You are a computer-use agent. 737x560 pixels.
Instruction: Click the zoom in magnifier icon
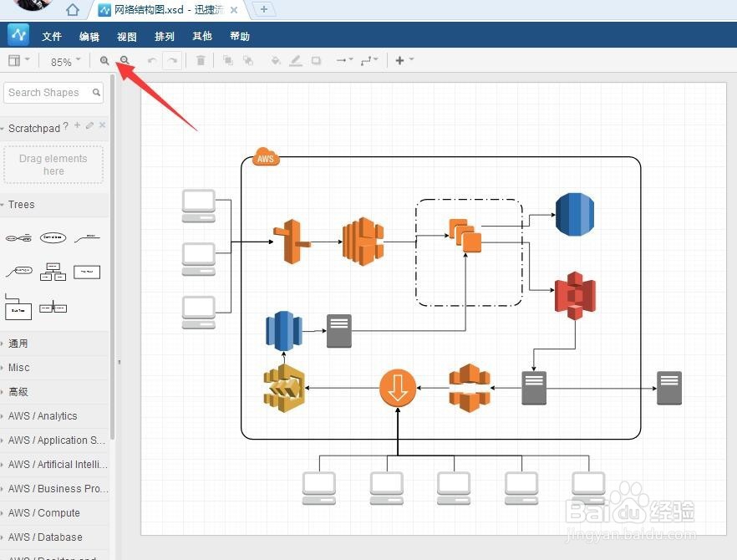pyautogui.click(x=104, y=61)
